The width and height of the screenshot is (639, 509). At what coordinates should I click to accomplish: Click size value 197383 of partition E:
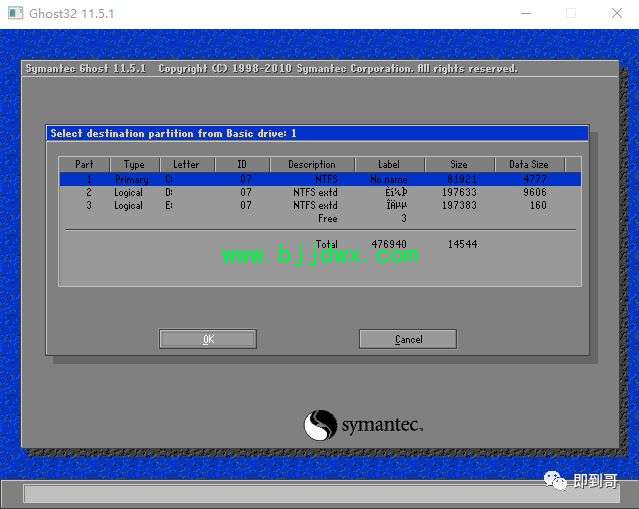pyautogui.click(x=459, y=205)
